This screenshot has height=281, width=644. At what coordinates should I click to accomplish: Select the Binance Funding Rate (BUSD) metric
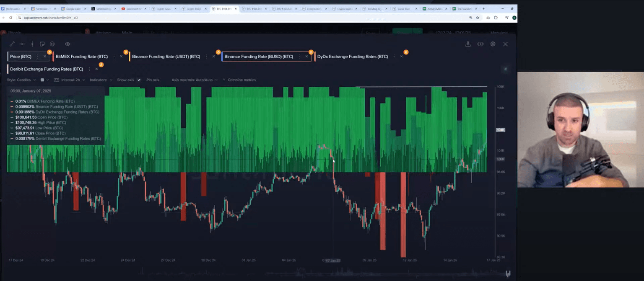[x=259, y=57]
